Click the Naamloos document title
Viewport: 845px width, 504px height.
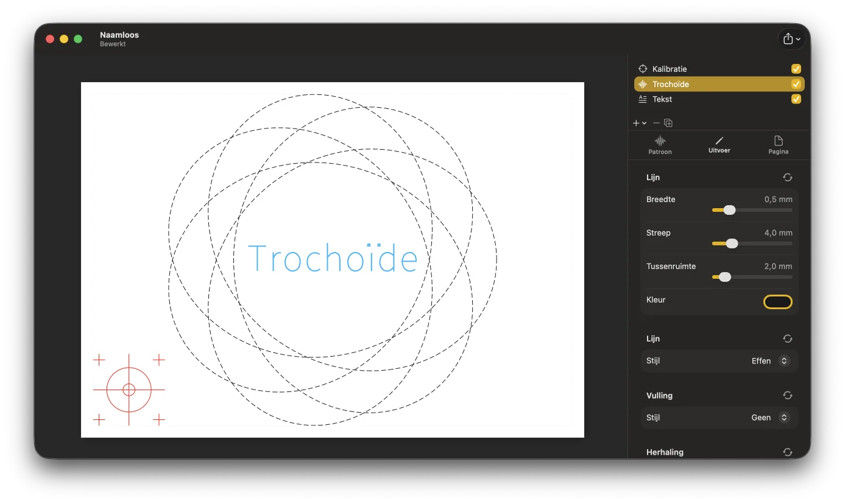pos(119,35)
